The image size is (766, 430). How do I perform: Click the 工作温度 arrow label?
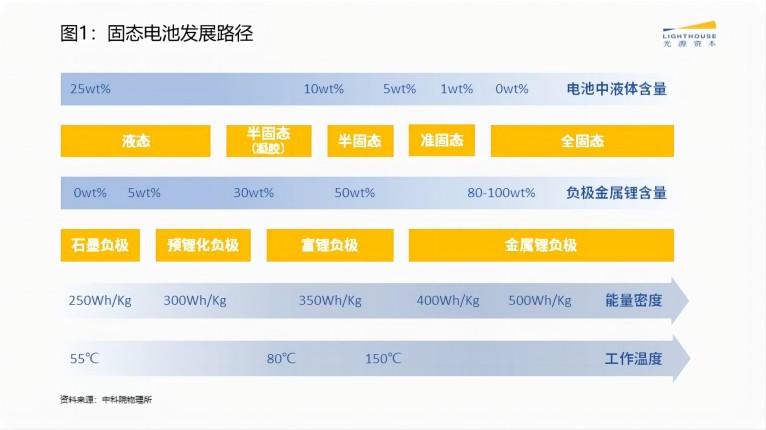634,359
